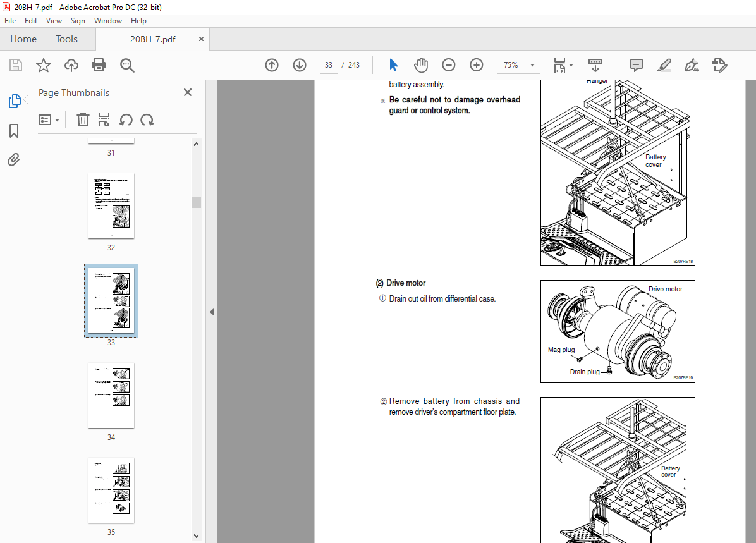Close the Page Thumbnails panel
The width and height of the screenshot is (756, 543).
(x=188, y=92)
